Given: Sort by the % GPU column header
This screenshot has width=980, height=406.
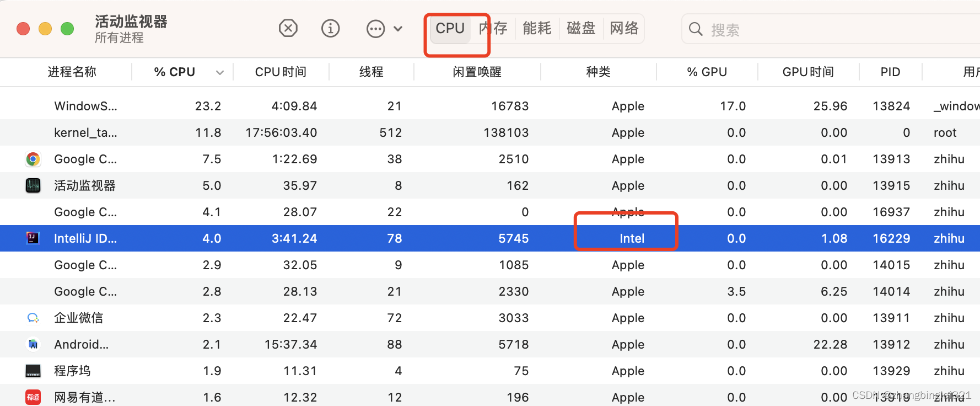Looking at the screenshot, I should point(707,72).
